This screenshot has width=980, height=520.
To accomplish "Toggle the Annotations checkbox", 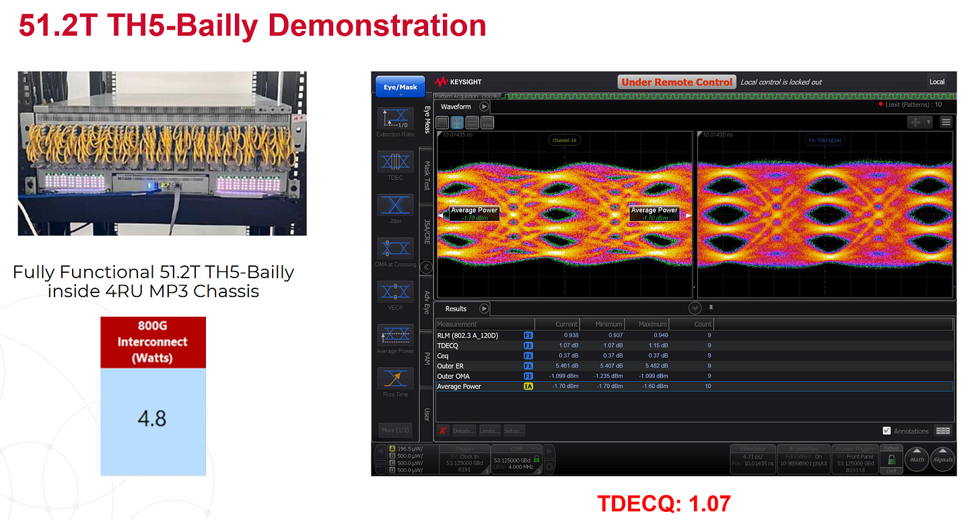I will pyautogui.click(x=887, y=431).
